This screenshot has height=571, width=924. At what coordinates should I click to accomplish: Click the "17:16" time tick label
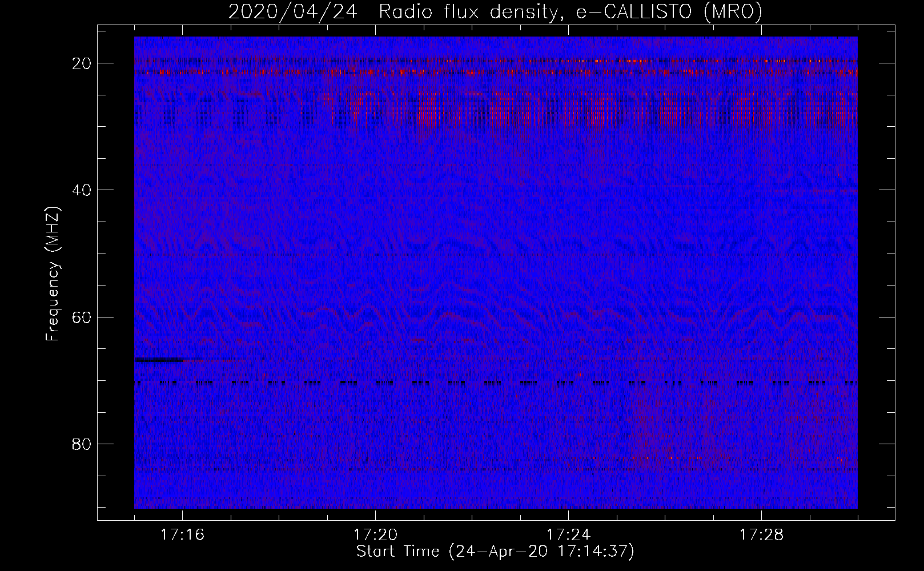(x=182, y=535)
